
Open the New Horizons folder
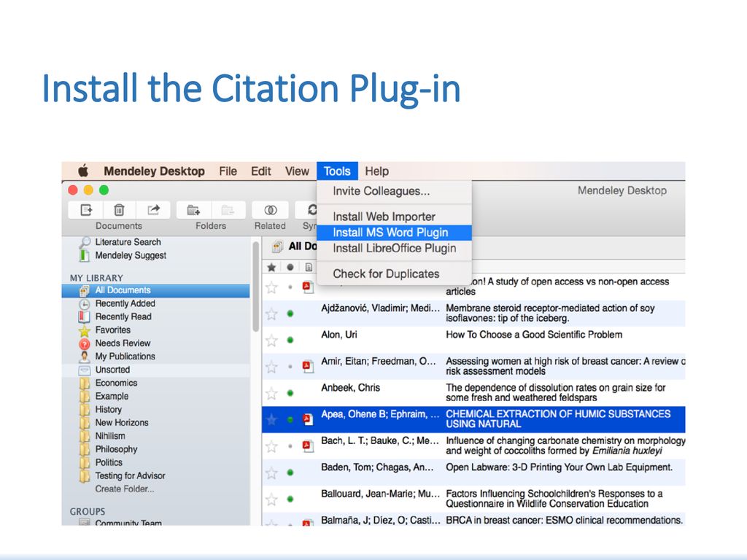(x=122, y=422)
